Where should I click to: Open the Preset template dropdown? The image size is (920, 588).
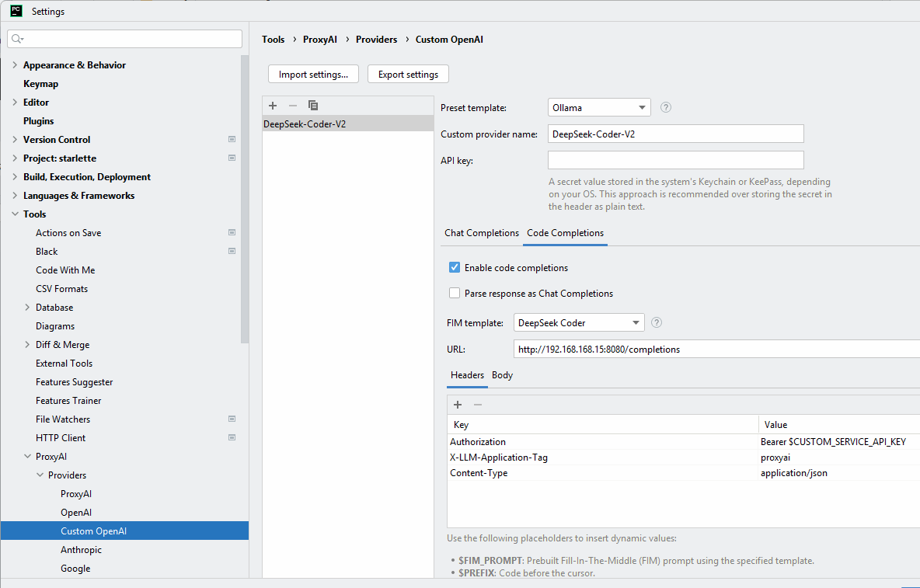(599, 108)
